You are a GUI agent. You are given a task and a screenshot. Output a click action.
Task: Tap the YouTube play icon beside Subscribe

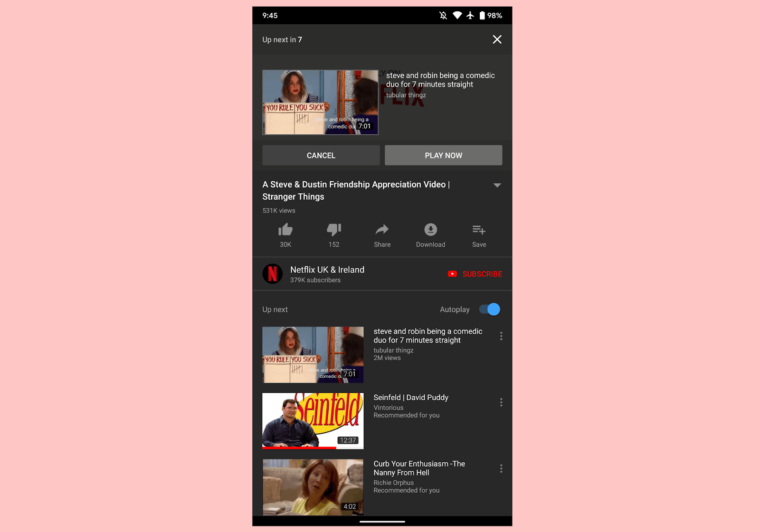coord(453,274)
